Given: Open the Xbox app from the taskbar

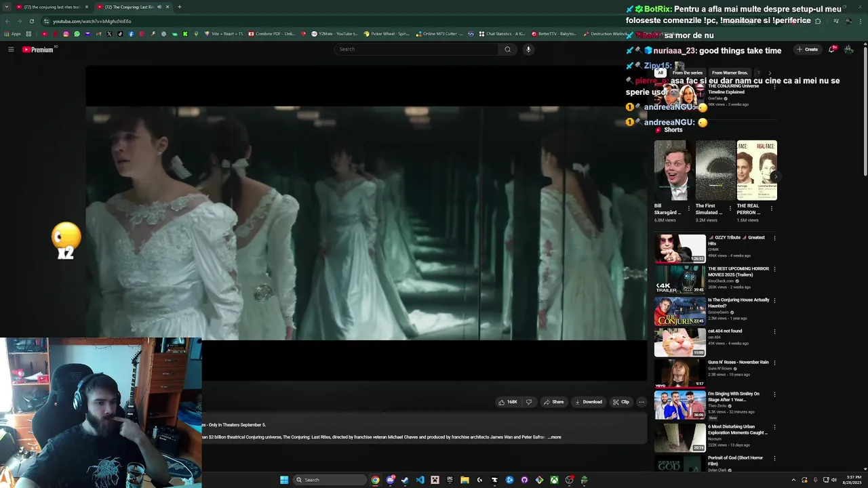Looking at the screenshot, I should pos(554,480).
